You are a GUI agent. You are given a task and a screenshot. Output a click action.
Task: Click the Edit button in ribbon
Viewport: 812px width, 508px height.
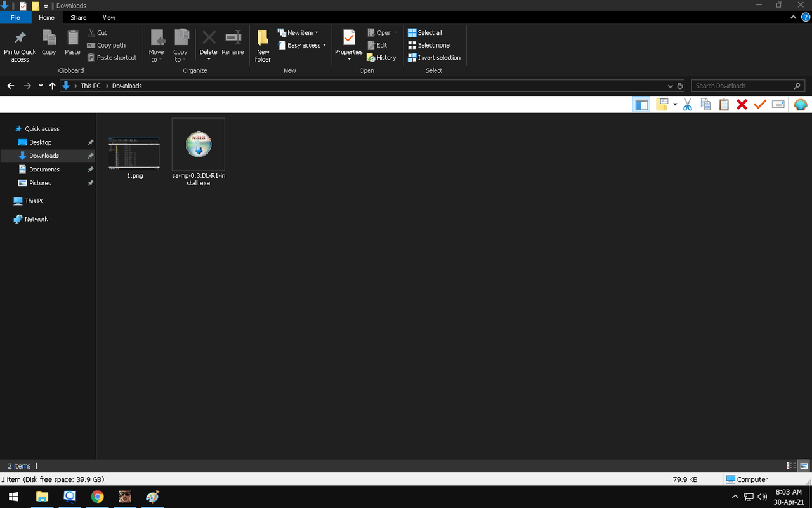[x=377, y=45]
